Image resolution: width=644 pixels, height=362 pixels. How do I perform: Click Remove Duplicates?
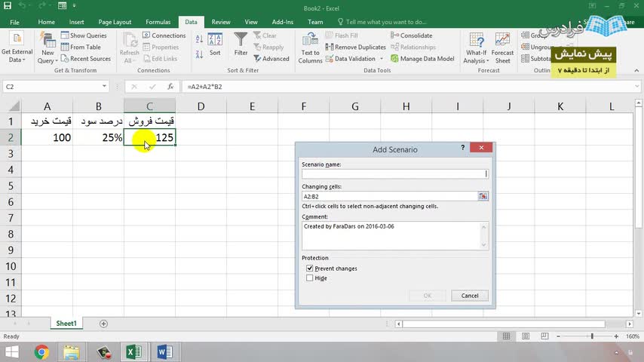click(x=356, y=47)
